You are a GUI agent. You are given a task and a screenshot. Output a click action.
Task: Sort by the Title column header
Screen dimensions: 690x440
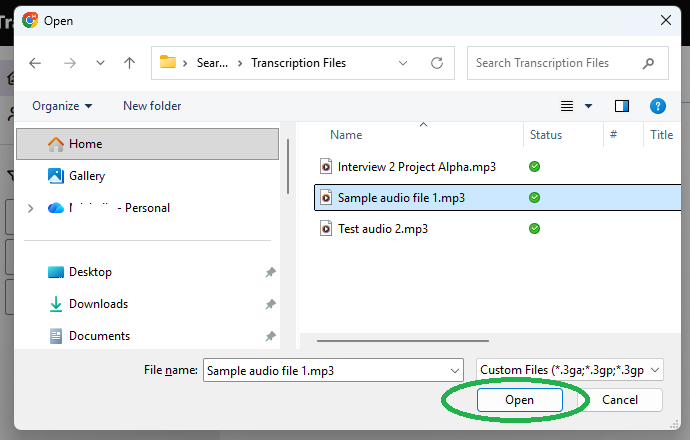click(x=662, y=135)
